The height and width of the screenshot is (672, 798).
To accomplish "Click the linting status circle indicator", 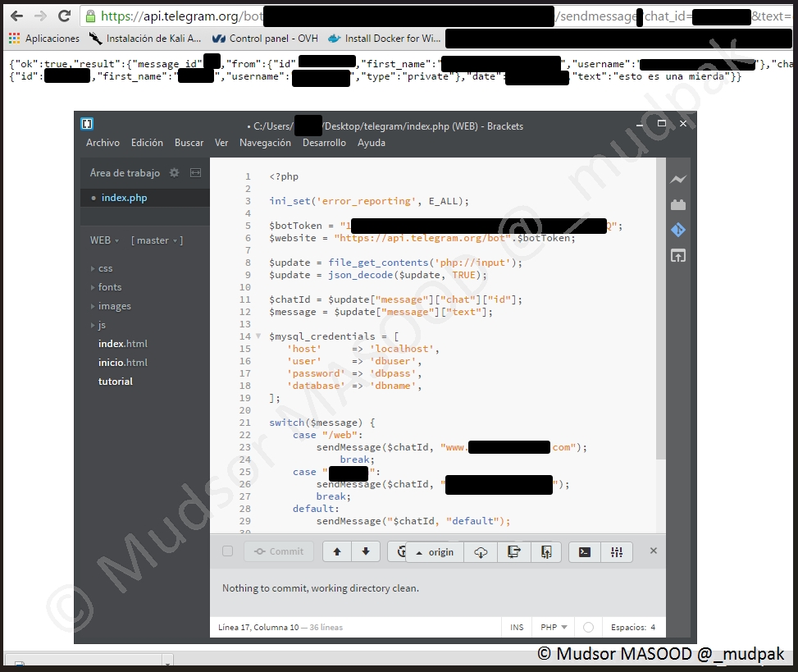I will (x=588, y=628).
